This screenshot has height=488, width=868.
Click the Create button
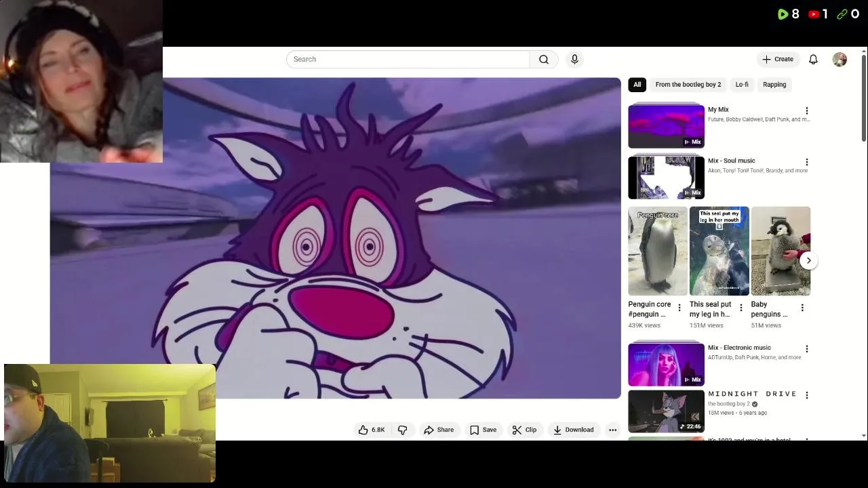click(777, 60)
